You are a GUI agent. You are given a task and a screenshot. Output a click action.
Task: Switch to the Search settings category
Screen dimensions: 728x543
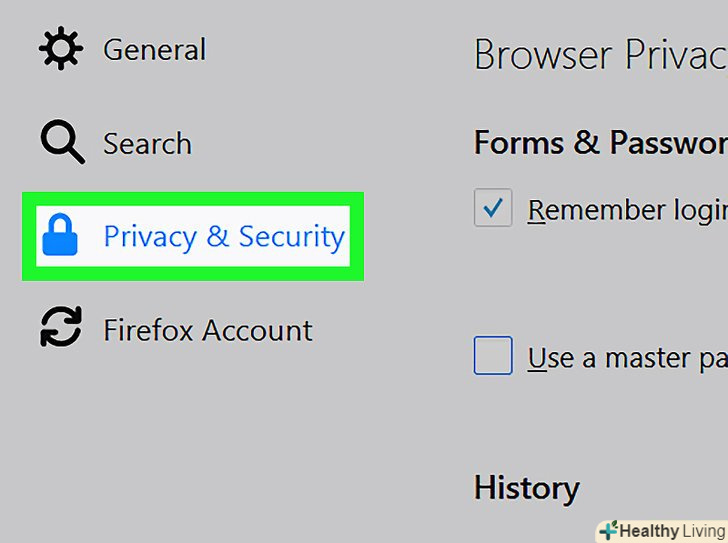[147, 144]
